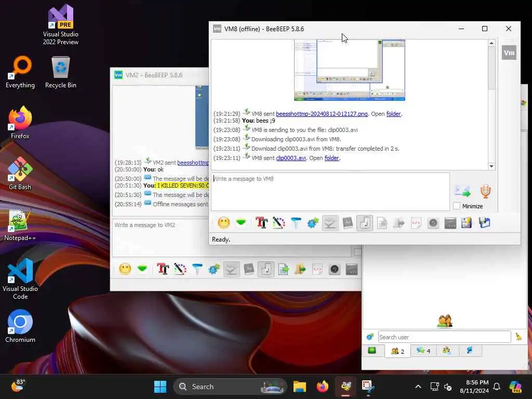Click greyed send-folder arrow icon in VM8 toolbar
The height and width of the screenshot is (399, 532).
[399, 223]
